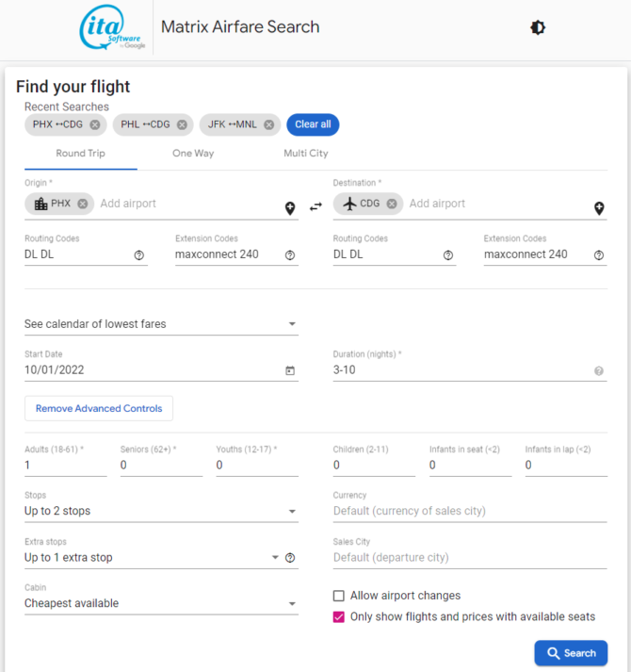
Task: Swap origin and destination airports
Action: [x=315, y=207]
